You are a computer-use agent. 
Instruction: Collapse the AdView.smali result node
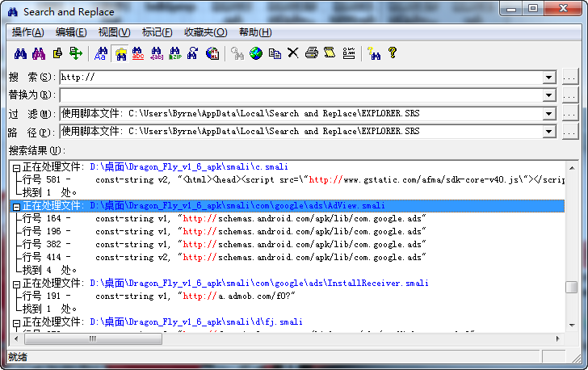(x=16, y=207)
